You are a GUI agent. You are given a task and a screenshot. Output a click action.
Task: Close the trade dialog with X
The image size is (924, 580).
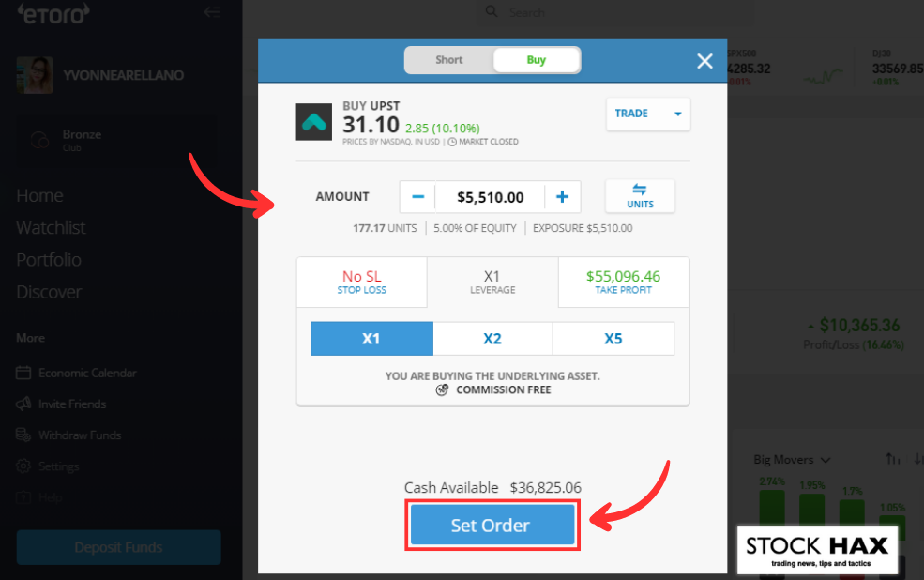(x=704, y=61)
